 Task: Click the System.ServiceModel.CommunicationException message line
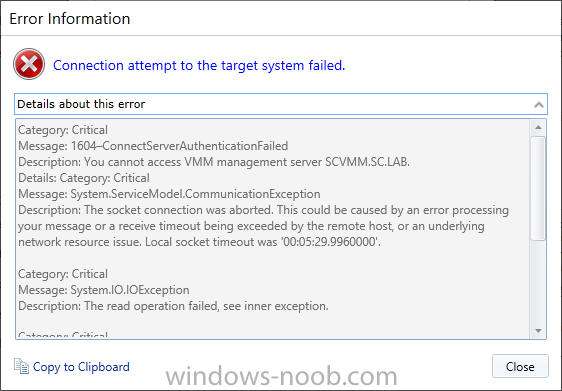coord(169,194)
